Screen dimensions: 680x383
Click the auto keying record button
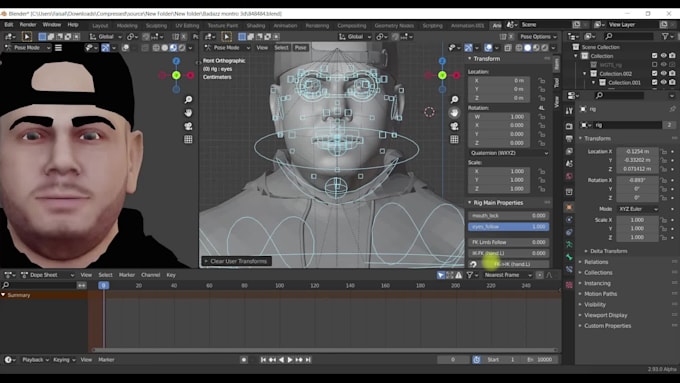click(x=244, y=360)
